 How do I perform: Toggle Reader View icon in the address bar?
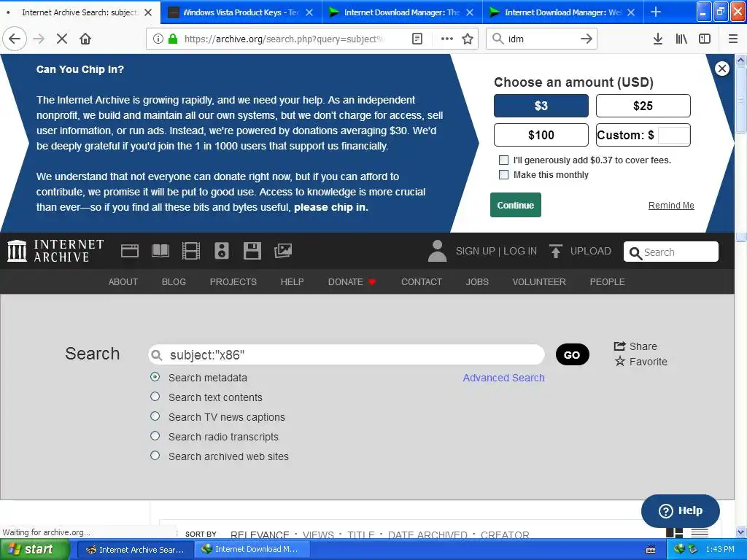point(417,39)
